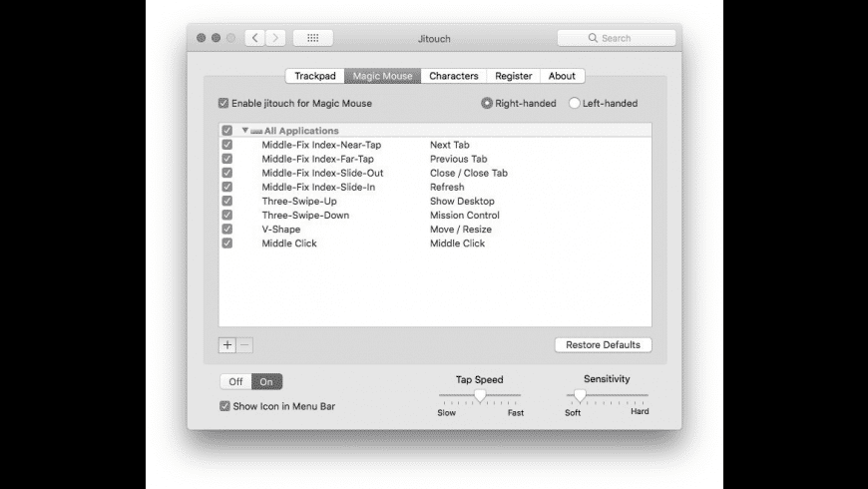Viewport: 868px width, 489px height.
Task: Remove gesture with the minus button
Action: click(244, 345)
